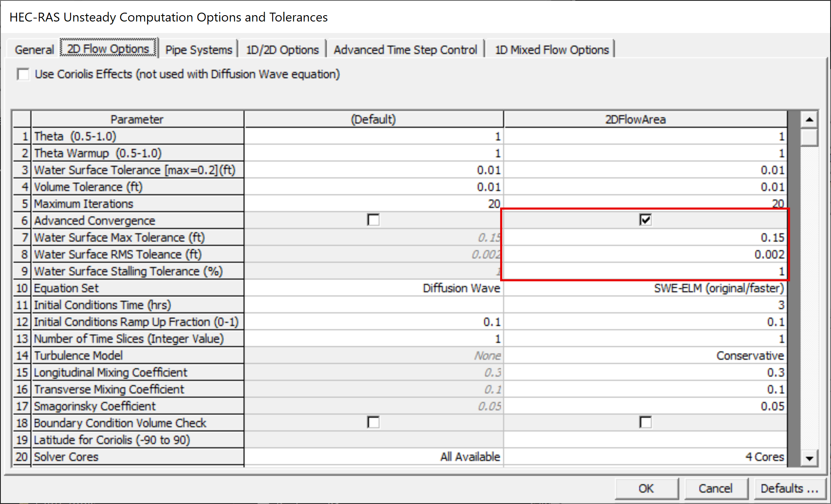The height and width of the screenshot is (504, 831).
Task: Click "Smagorinsky Coefficient" parameter label
Action: (95, 406)
